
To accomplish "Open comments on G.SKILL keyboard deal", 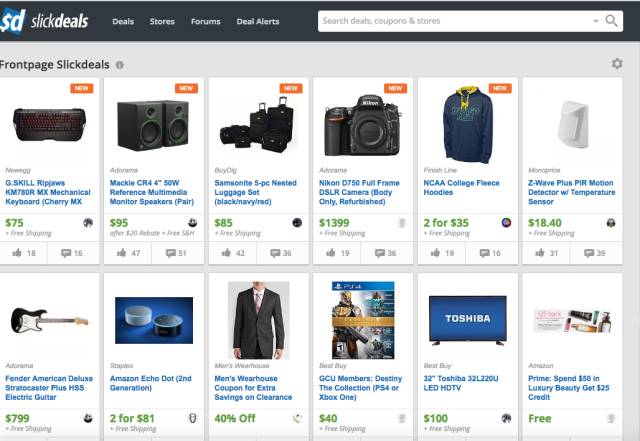I will click(x=72, y=253).
